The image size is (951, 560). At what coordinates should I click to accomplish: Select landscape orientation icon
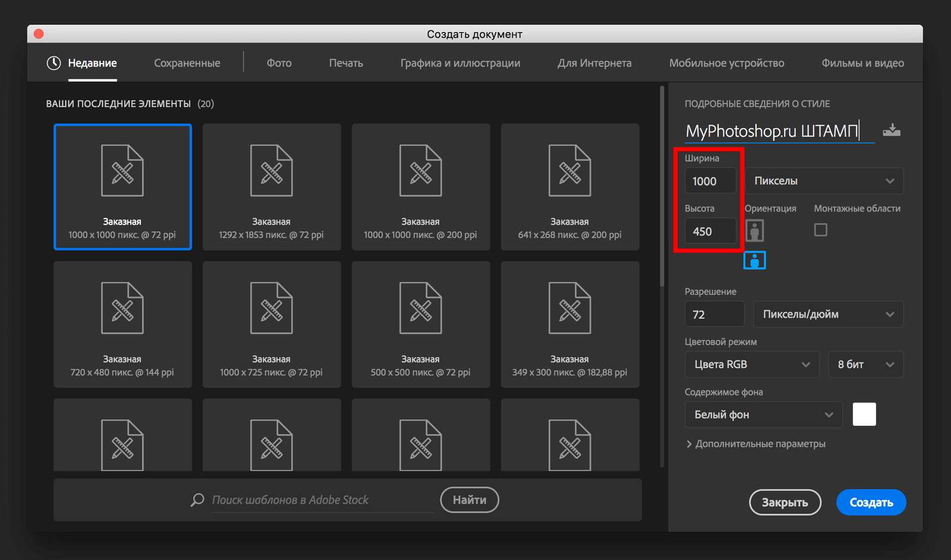coord(754,260)
